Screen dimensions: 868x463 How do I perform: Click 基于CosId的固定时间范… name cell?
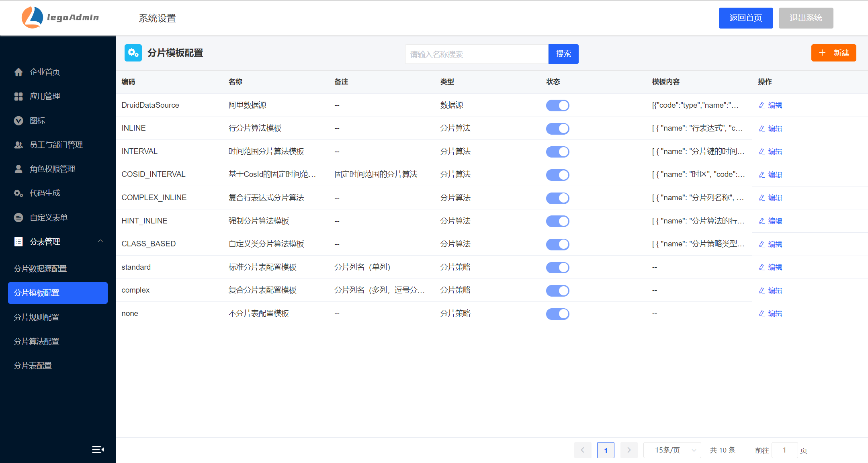[272, 174]
